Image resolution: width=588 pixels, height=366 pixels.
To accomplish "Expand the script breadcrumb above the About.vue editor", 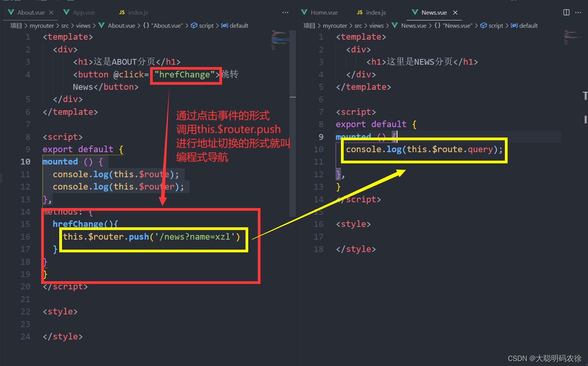I will 206,25.
